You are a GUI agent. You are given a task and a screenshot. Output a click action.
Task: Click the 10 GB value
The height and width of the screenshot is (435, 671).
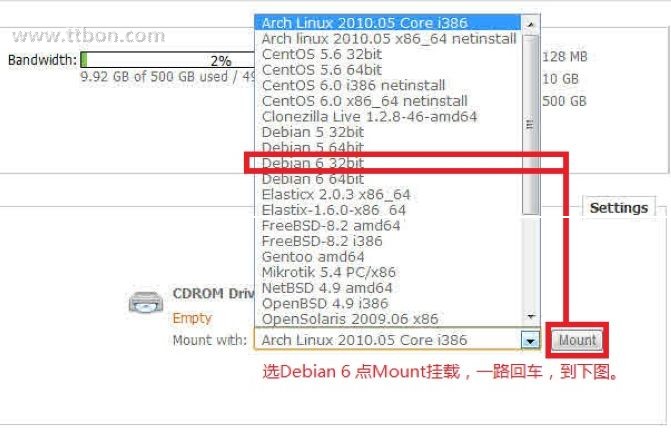pyautogui.click(x=560, y=79)
